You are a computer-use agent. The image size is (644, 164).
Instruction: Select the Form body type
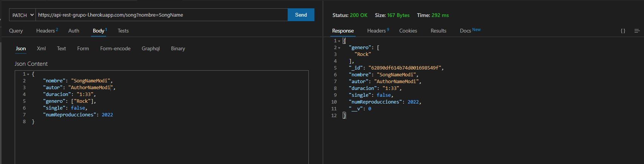click(83, 48)
